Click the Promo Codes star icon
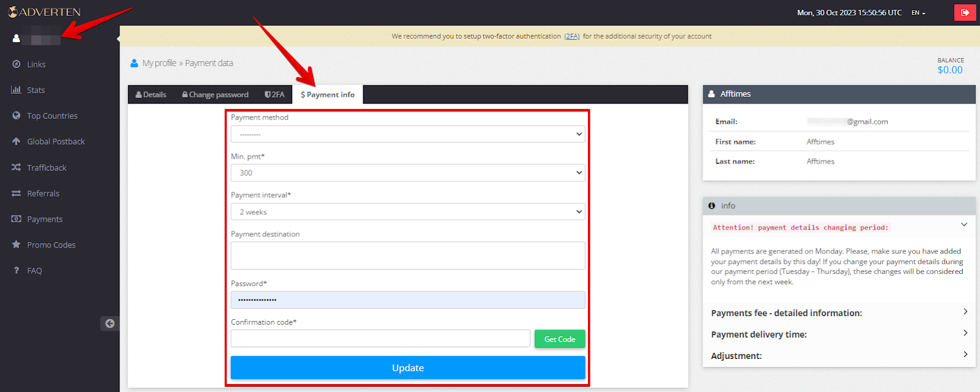The height and width of the screenshot is (392, 980). [x=17, y=244]
